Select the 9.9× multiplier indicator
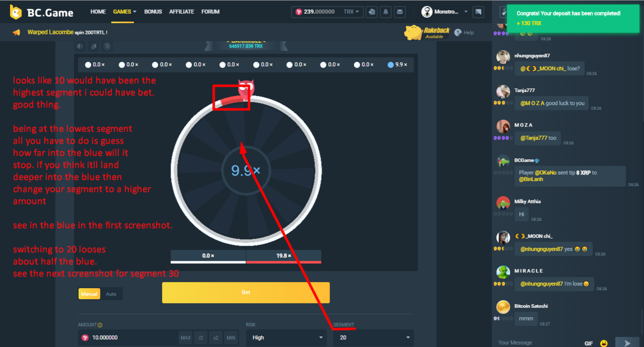The height and width of the screenshot is (347, 644). [x=397, y=65]
